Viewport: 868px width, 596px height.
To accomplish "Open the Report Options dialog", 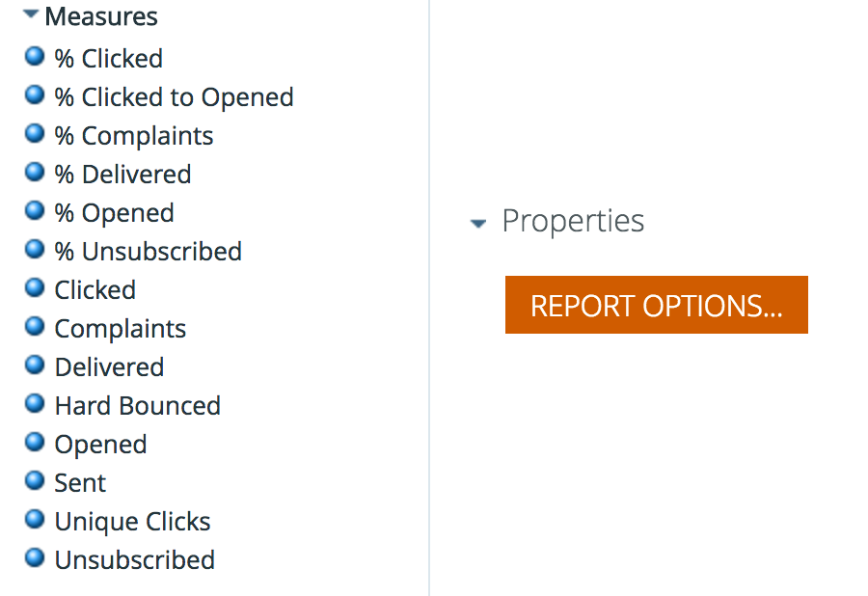I will (x=656, y=306).
